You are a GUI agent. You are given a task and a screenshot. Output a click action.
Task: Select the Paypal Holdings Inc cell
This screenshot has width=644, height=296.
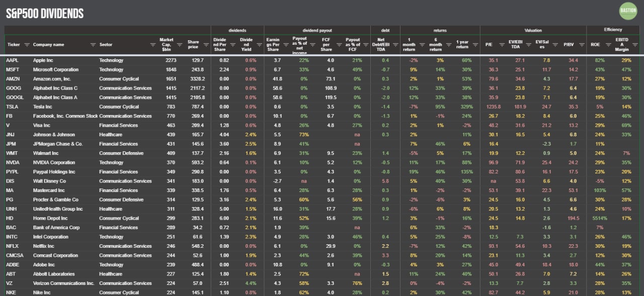pyautogui.click(x=53, y=172)
